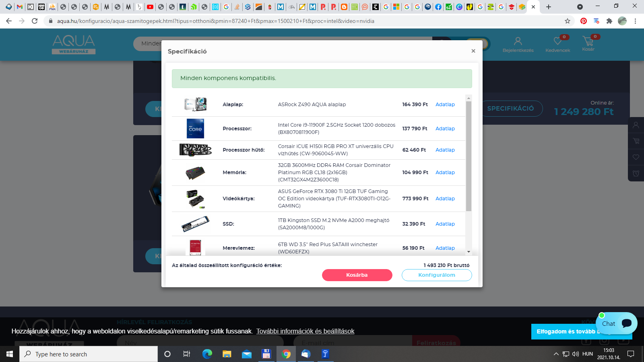
Task: Click the Kingston SSD thumbnail
Action: [196, 224]
